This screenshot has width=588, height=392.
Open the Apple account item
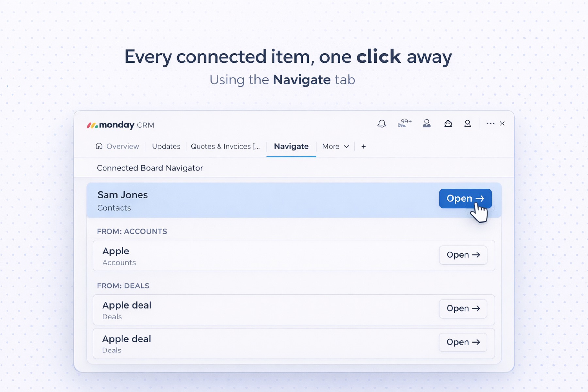click(463, 255)
